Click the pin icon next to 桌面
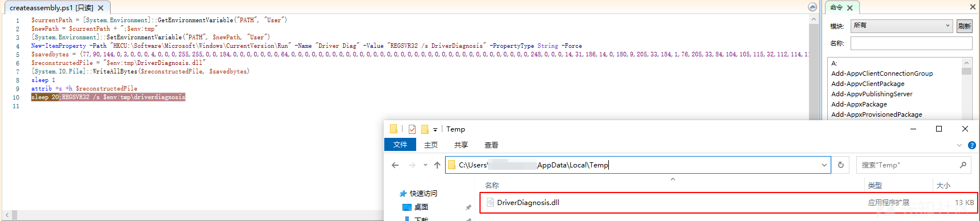The image size is (980, 221). click(469, 207)
